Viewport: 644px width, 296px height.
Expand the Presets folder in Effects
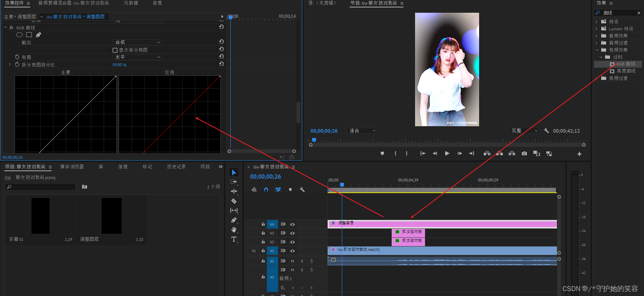tap(597, 22)
